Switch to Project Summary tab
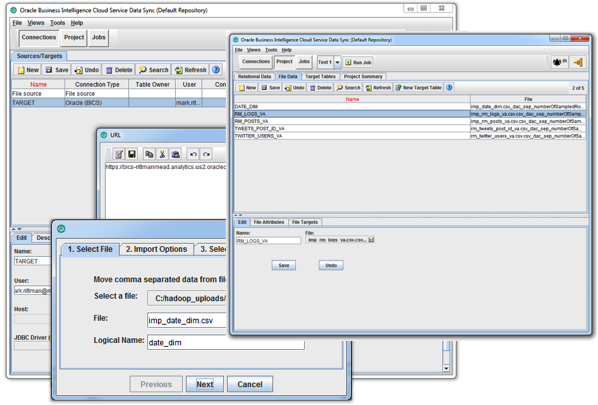 coord(363,77)
